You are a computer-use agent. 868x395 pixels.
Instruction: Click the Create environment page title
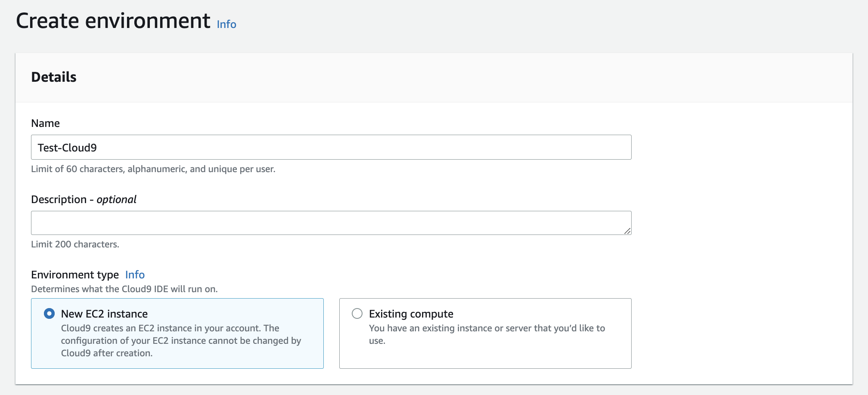coord(113,21)
